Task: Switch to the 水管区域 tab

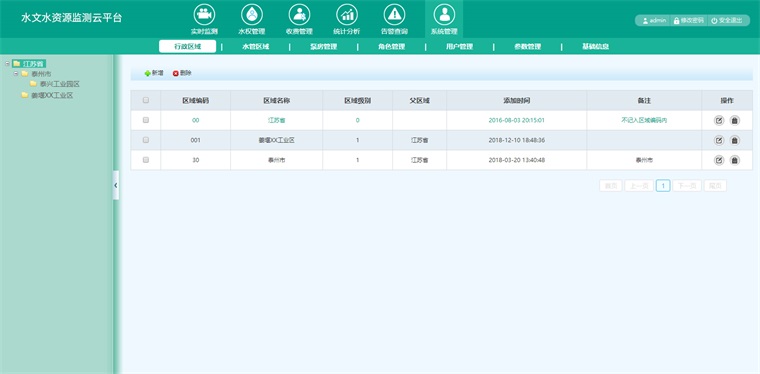Action: (255, 47)
